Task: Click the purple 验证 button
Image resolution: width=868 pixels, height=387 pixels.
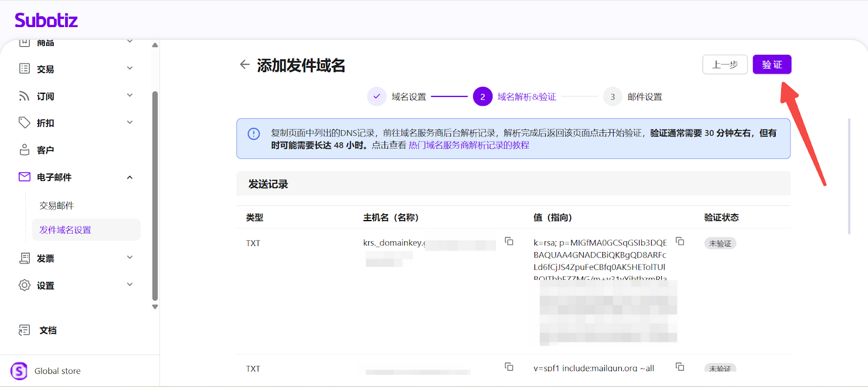Action: coord(771,64)
